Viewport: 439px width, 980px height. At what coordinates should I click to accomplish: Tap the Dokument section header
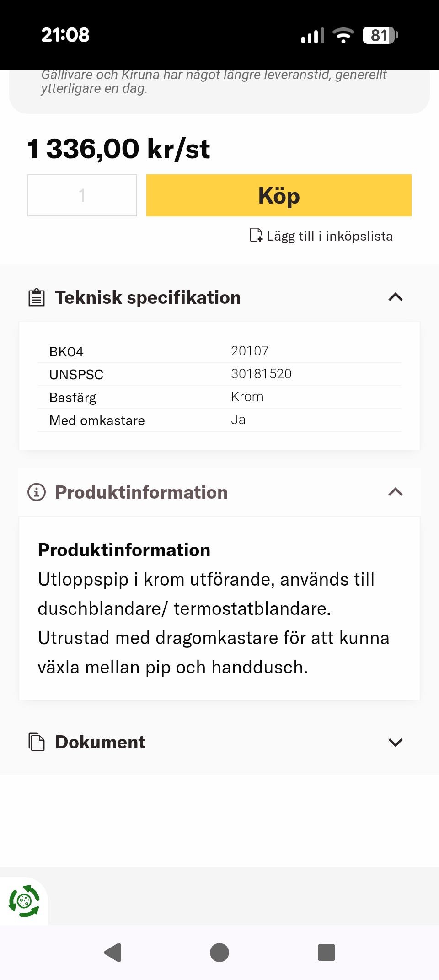click(100, 742)
